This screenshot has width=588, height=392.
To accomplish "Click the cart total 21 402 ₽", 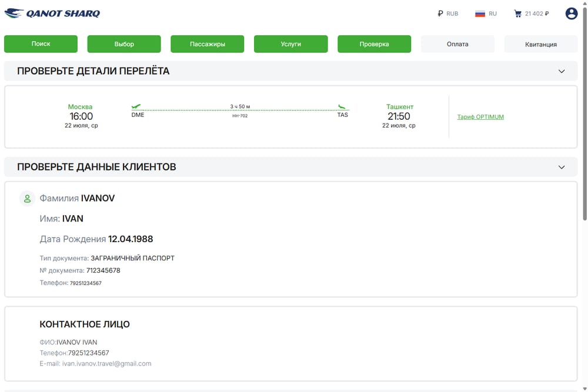I will click(537, 14).
